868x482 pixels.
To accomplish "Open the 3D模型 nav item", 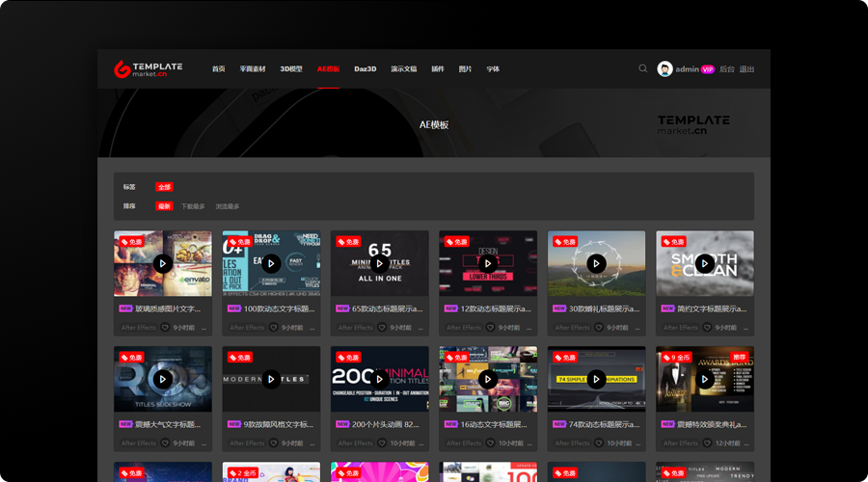I will [x=291, y=69].
